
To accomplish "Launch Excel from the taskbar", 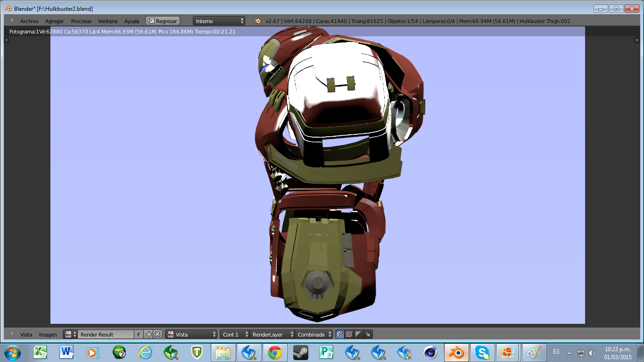I will [40, 353].
